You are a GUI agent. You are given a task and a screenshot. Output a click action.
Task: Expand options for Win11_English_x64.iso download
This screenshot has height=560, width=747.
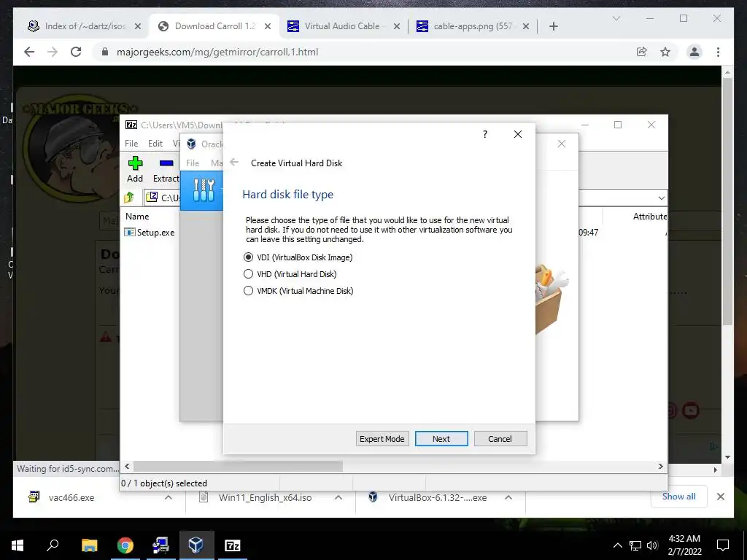[x=338, y=497]
